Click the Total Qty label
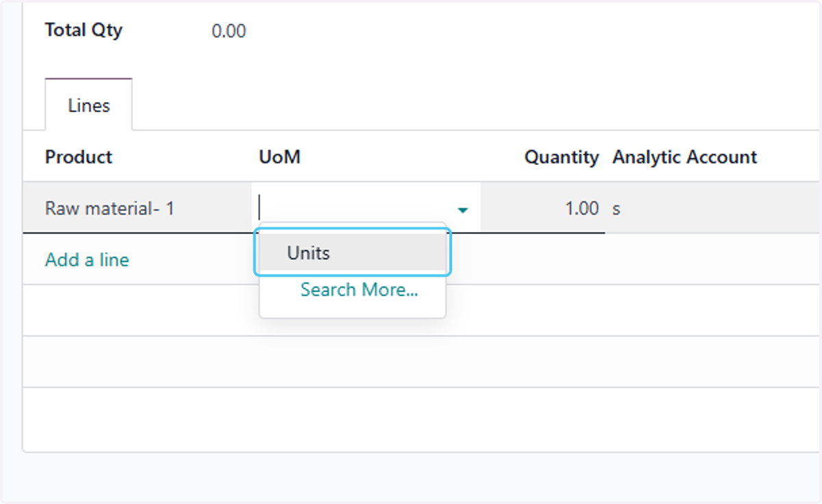Viewport: 822px width, 504px height. pos(84,30)
